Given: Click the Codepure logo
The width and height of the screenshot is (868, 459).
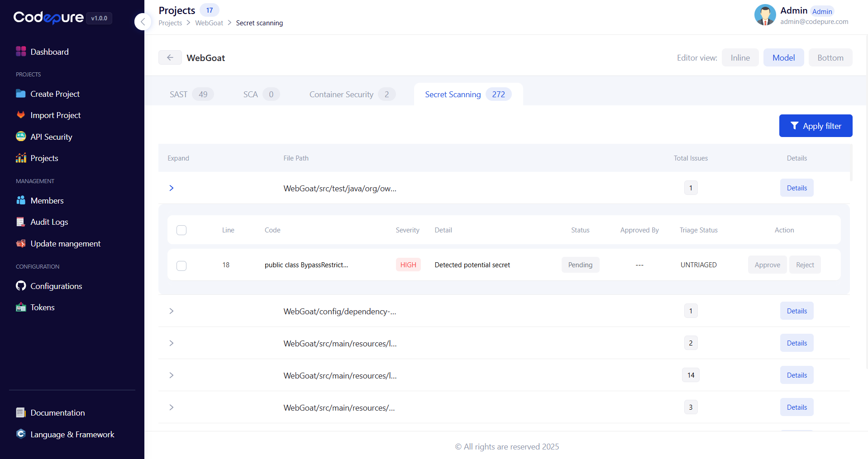Looking at the screenshot, I should point(48,18).
